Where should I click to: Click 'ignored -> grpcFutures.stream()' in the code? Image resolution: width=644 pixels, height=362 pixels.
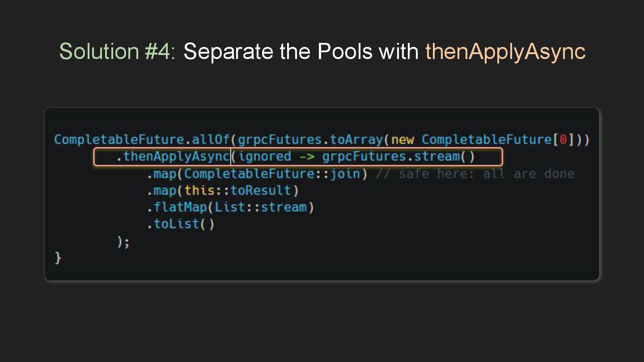(356, 156)
